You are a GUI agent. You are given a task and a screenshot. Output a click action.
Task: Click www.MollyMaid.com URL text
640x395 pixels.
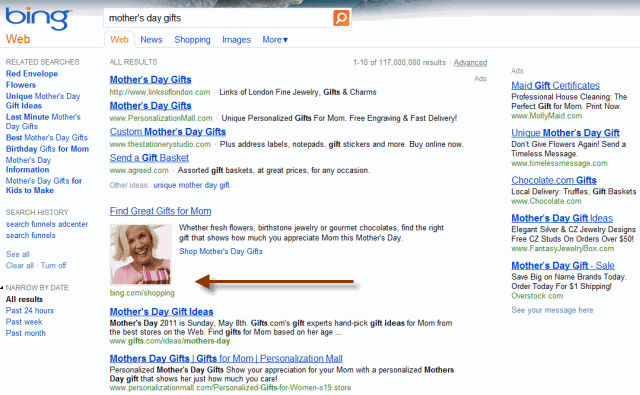pos(547,116)
